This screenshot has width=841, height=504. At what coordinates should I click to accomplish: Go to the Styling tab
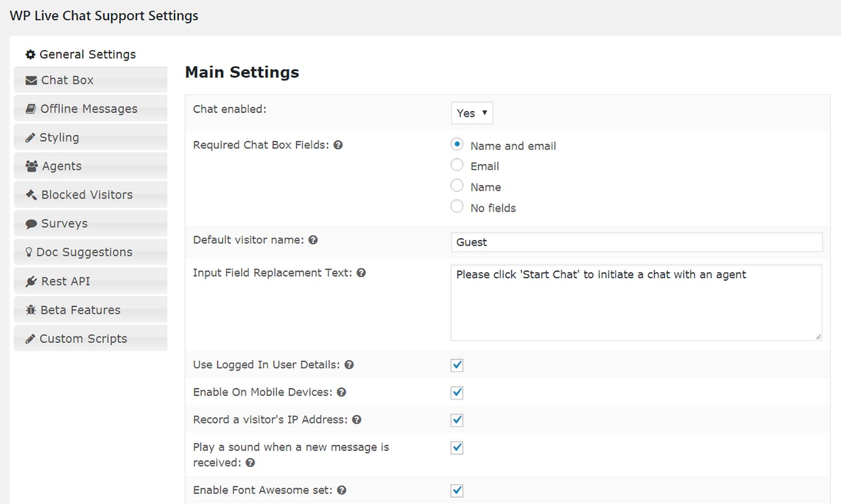pos(90,137)
